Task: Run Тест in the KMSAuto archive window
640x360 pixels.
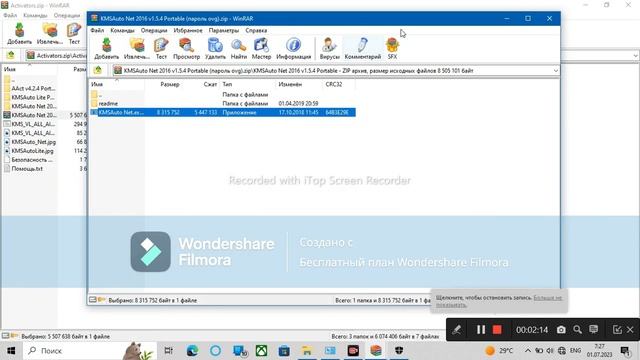Action: click(x=161, y=48)
